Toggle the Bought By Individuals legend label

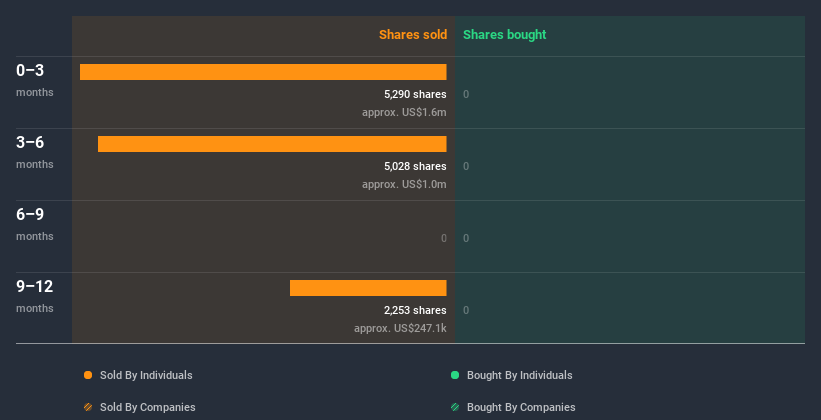[519, 375]
